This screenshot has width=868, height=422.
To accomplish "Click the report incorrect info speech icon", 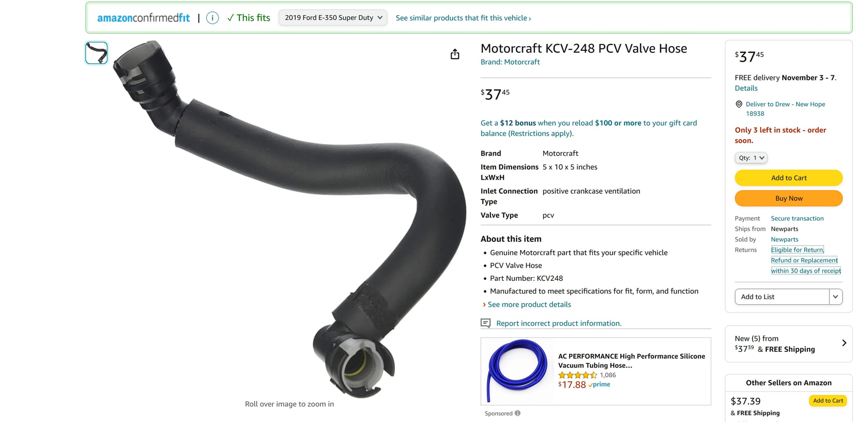I will pos(486,323).
